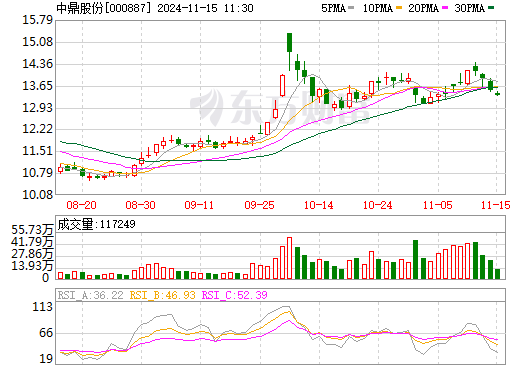Click the 113 RSI axis label
The image size is (520, 365).
point(43,307)
